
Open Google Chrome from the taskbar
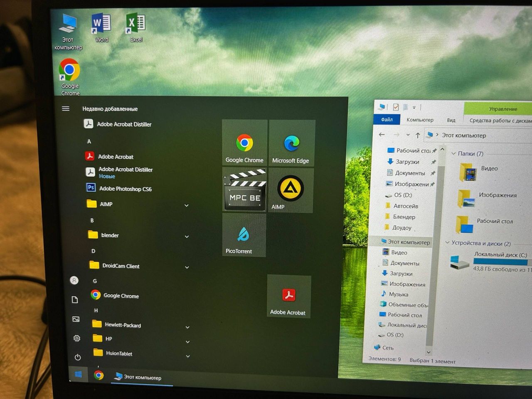point(99,375)
